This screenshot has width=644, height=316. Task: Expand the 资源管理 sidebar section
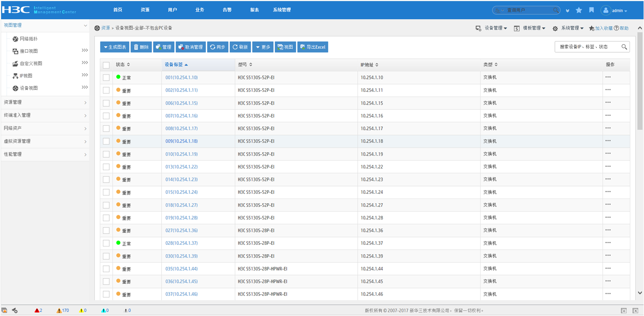tap(45, 102)
